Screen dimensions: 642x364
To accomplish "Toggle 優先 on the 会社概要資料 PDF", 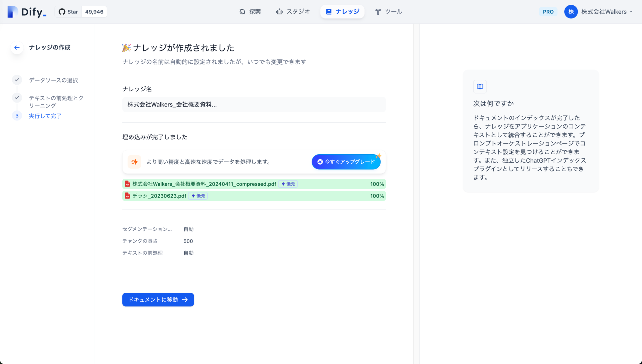I will coord(288,184).
